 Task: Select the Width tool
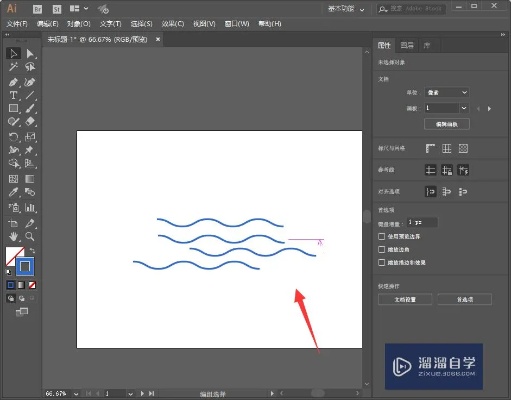13,150
